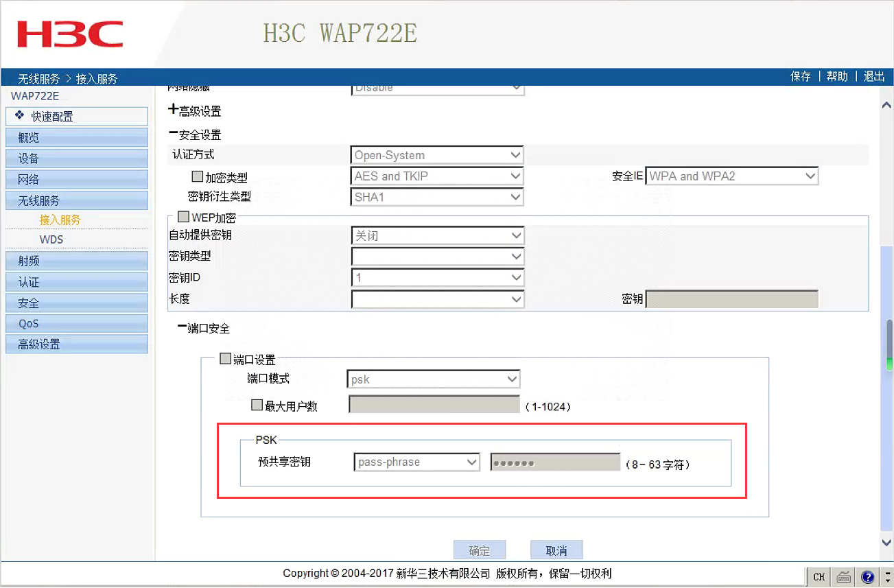This screenshot has height=588, width=894.
Task: Tick the WEP加密 checkbox
Action: click(x=183, y=217)
